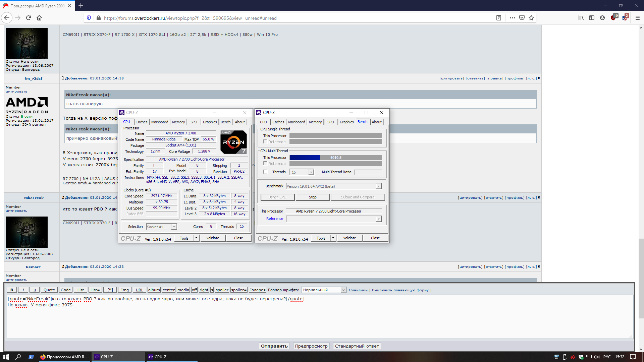
Task: Bookmark this page with star icon
Action: pos(531,18)
